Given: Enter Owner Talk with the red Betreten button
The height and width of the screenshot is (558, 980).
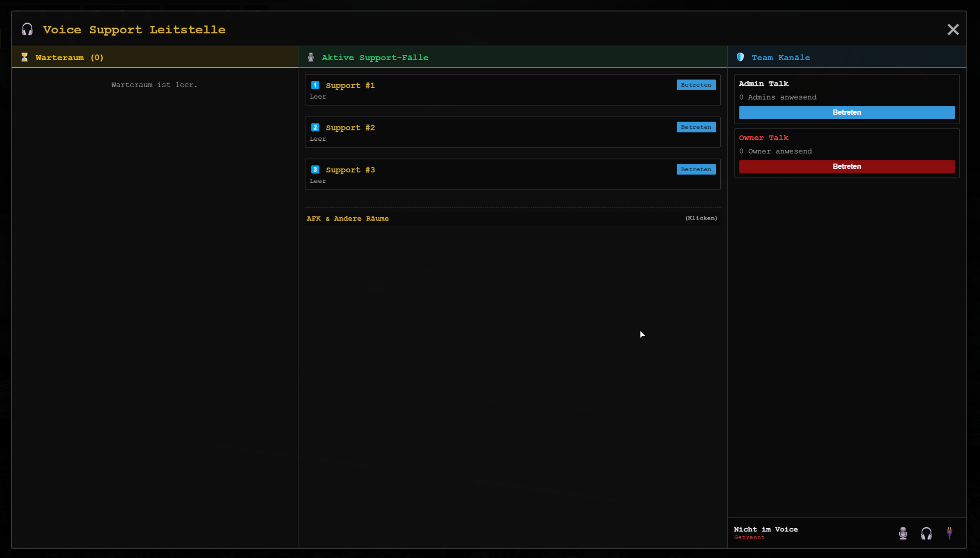Looking at the screenshot, I should 847,166.
